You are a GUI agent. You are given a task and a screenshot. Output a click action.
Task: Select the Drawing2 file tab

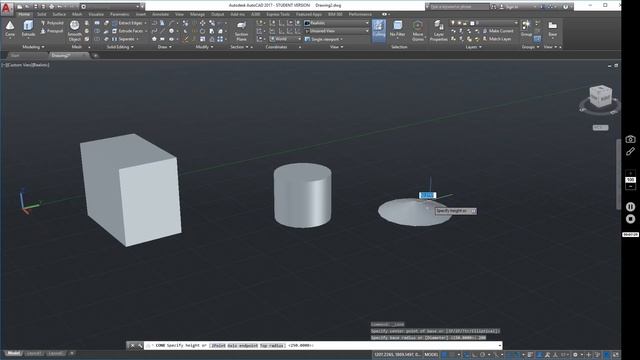(x=68, y=56)
